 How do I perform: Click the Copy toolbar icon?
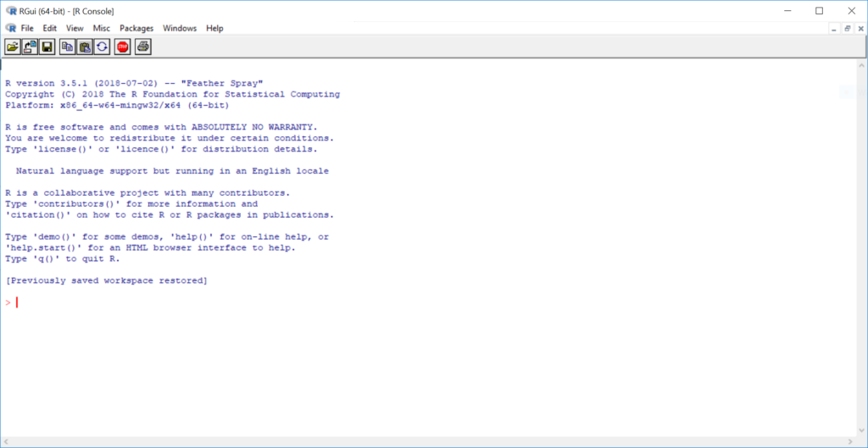[x=68, y=47]
